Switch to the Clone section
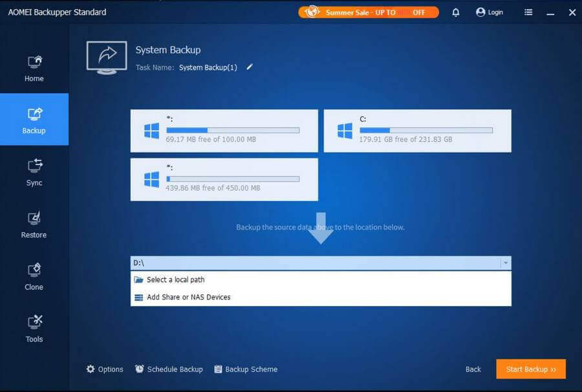Image resolution: width=582 pixels, height=392 pixels. (x=34, y=276)
